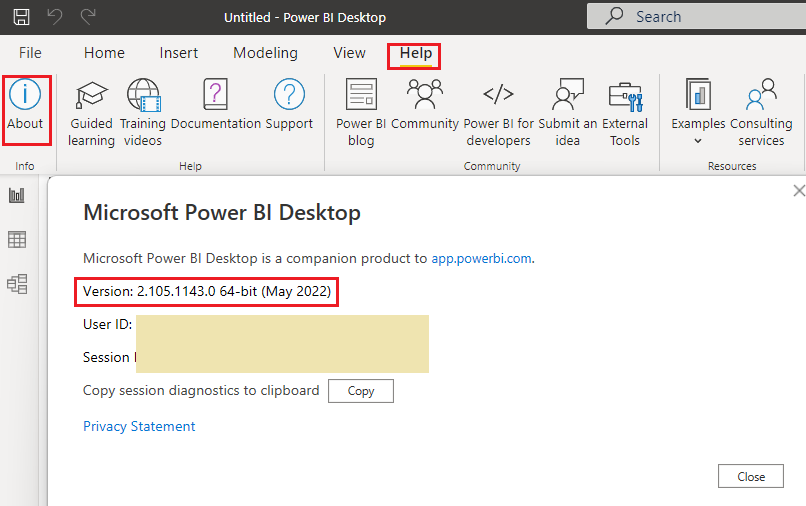The width and height of the screenshot is (806, 506).
Task: Click the User ID label
Action: point(108,324)
